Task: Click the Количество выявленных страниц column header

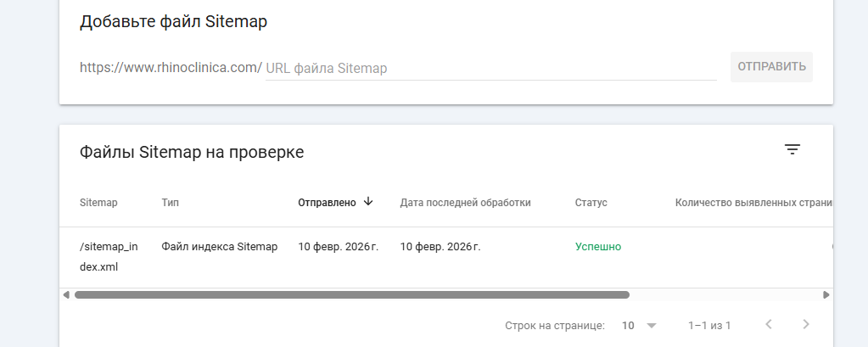Action: [x=753, y=203]
